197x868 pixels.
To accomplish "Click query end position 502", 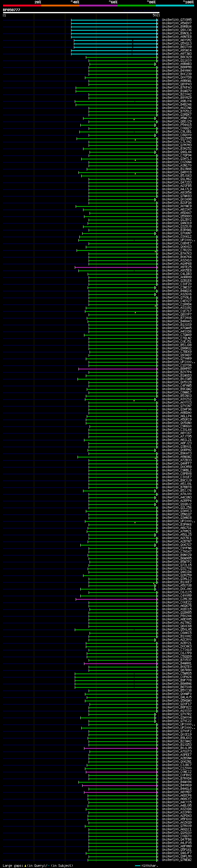I will 155,15.
